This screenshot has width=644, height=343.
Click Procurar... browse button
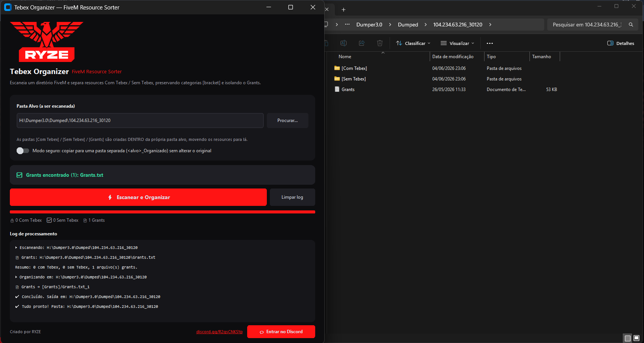pyautogui.click(x=288, y=121)
